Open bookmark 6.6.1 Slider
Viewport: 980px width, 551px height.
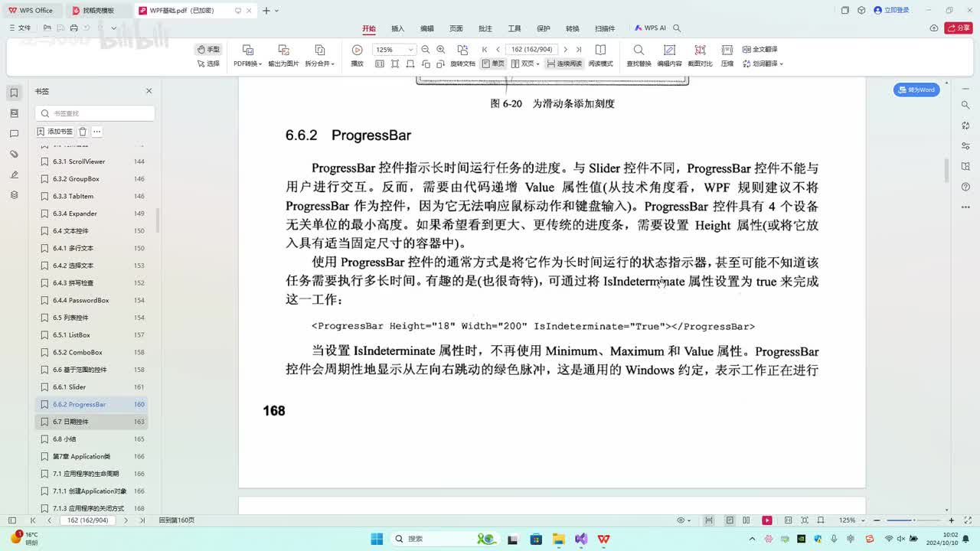coord(92,386)
